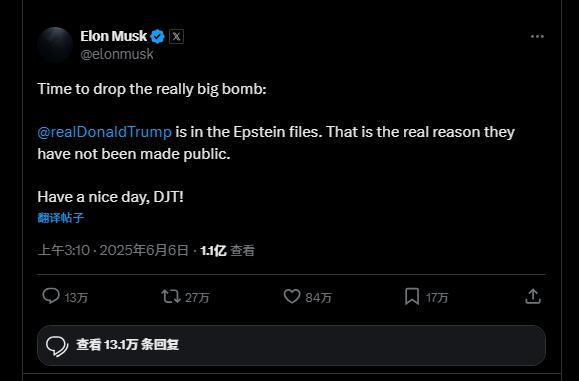Click the post timestamp 上午3:10

64,250
